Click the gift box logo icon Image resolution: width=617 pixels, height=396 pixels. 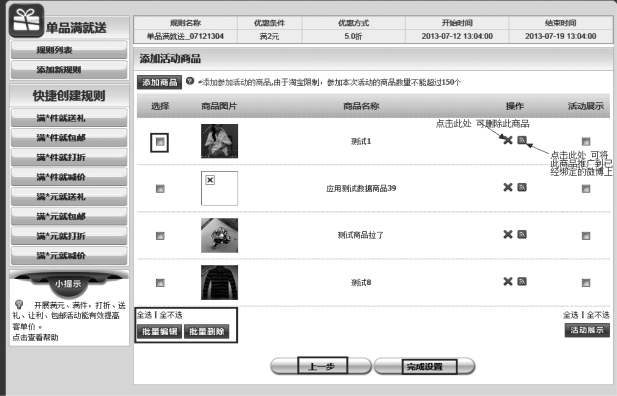click(x=26, y=20)
